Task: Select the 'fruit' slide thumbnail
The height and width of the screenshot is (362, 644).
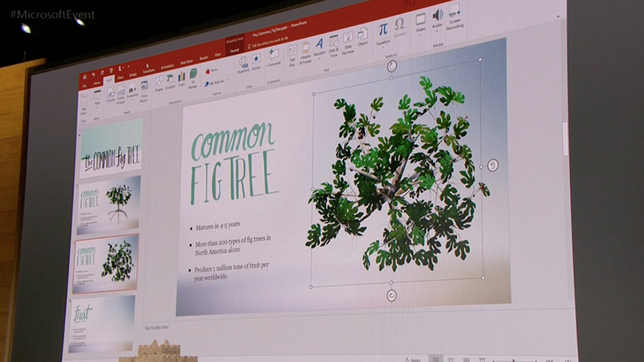Action: tap(101, 324)
